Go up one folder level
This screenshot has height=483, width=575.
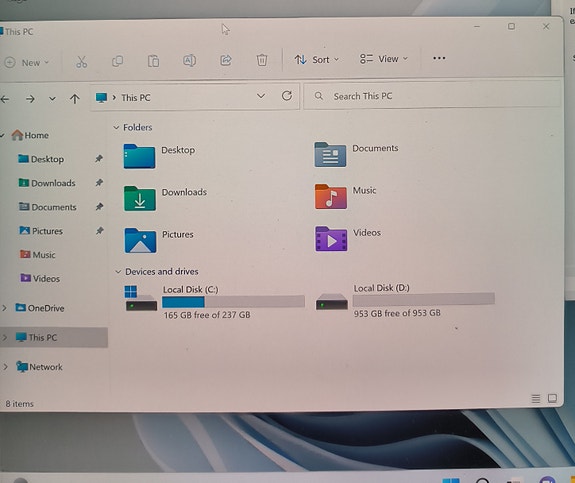point(75,98)
